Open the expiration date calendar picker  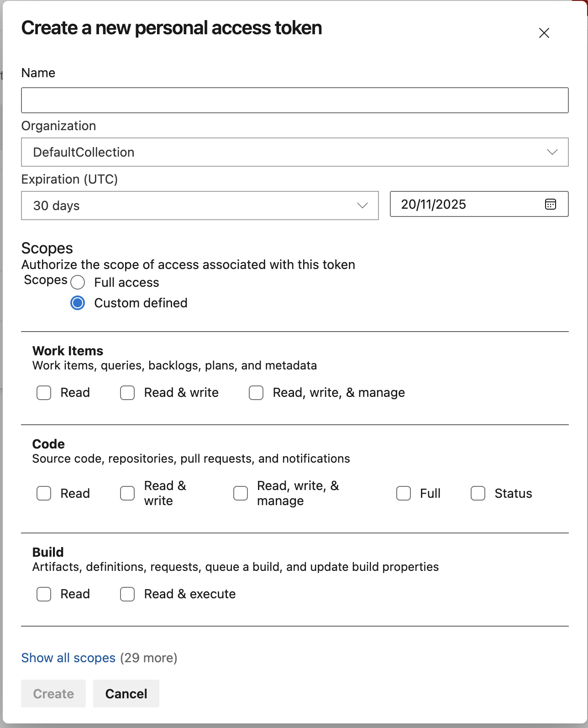tap(551, 204)
